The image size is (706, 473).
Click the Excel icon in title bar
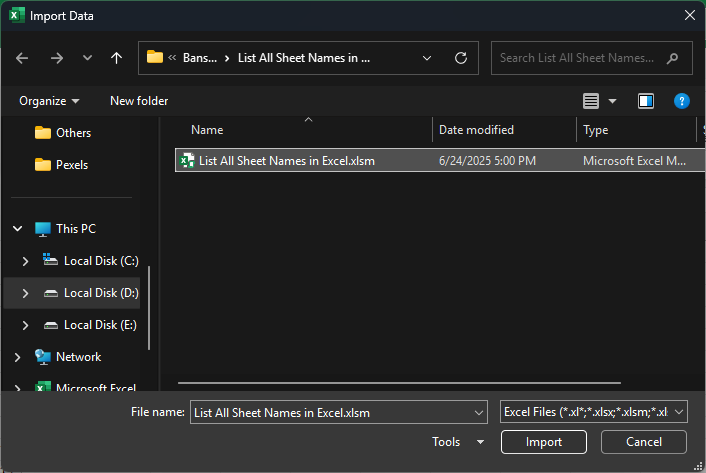17,15
